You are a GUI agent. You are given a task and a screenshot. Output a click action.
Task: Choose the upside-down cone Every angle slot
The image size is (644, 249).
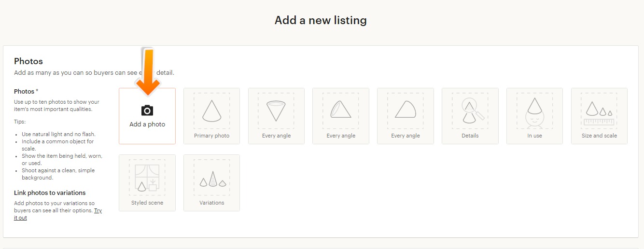(276, 111)
